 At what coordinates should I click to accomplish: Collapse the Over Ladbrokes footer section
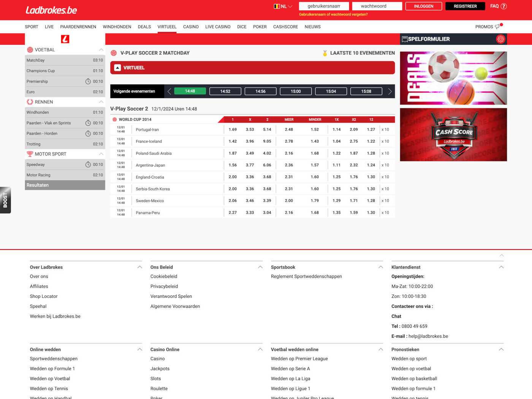[139, 267]
